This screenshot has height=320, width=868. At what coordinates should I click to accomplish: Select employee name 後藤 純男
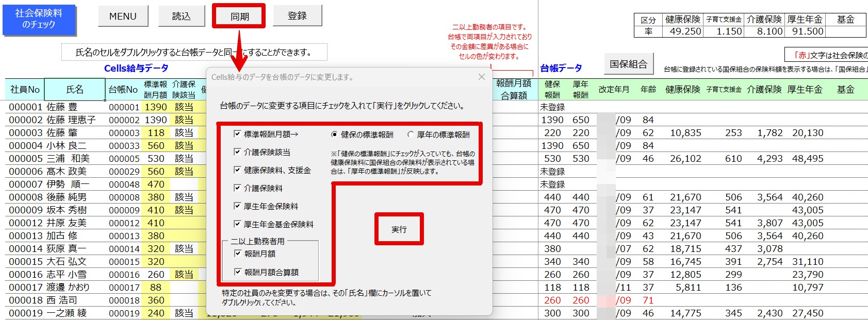(67, 197)
